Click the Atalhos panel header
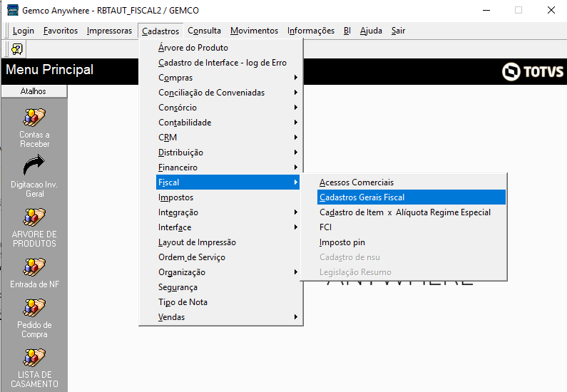The height and width of the screenshot is (392, 567). tap(34, 91)
